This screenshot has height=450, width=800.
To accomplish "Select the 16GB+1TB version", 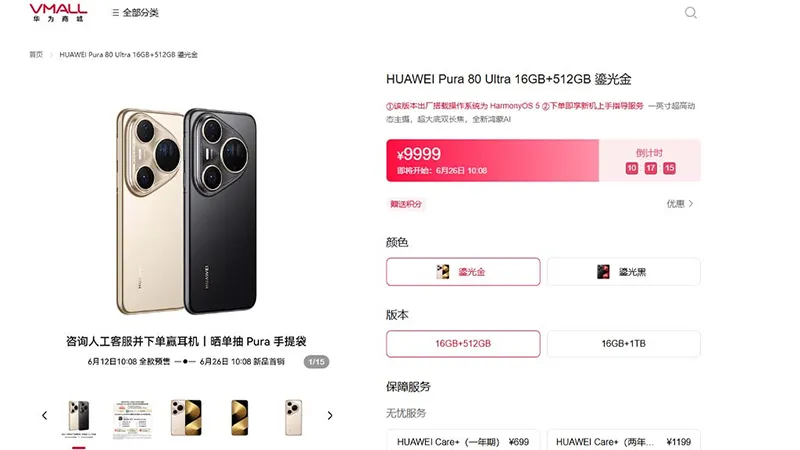I will tap(623, 344).
